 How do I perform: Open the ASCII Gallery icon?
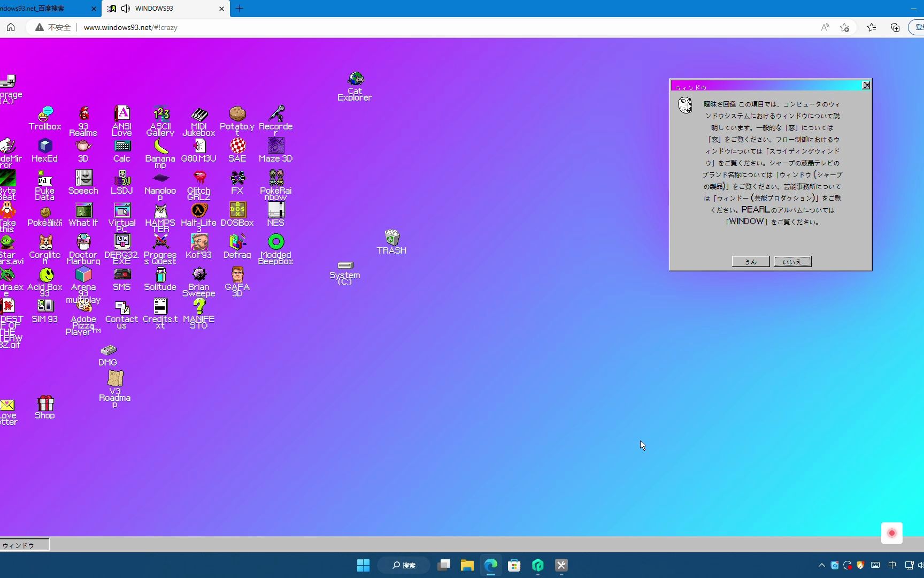(x=160, y=121)
